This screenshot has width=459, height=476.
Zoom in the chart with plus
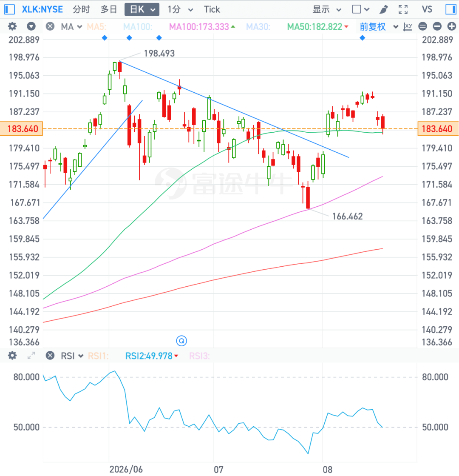click(x=452, y=26)
